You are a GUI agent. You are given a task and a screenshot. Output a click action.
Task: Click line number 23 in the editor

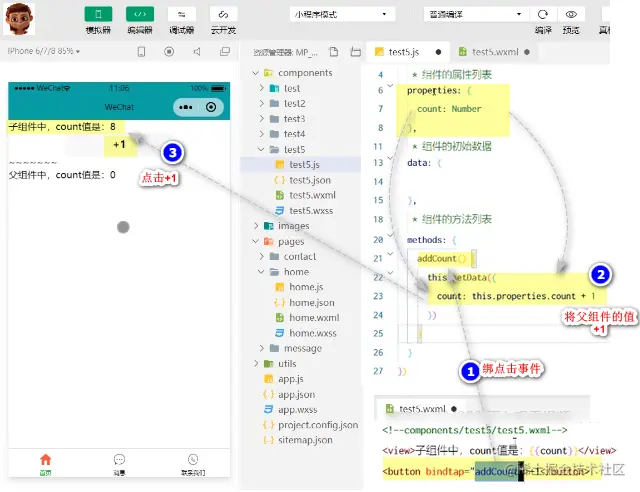tap(378, 296)
